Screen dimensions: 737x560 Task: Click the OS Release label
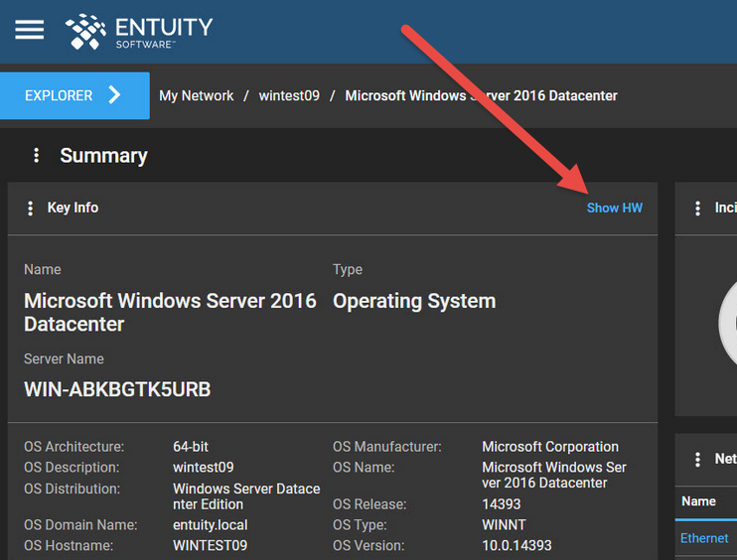point(369,504)
